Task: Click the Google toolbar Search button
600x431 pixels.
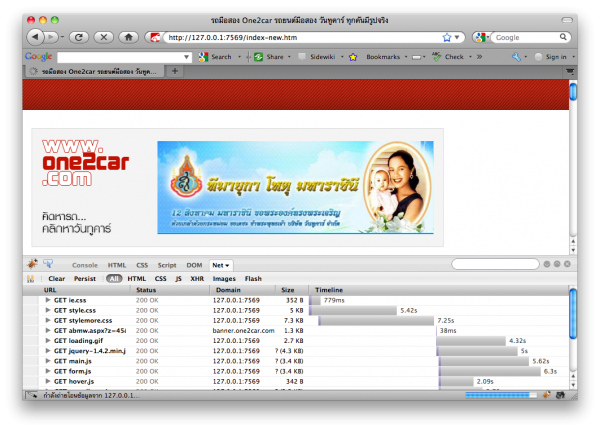Action: point(215,57)
